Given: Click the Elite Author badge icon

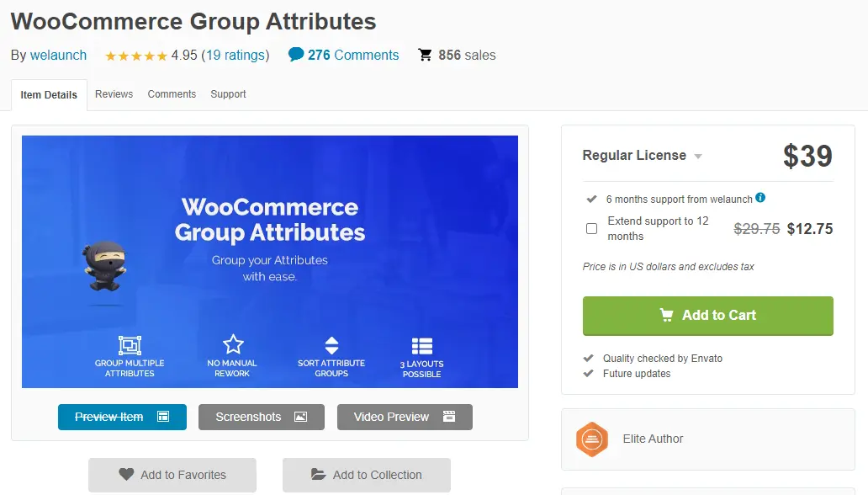Looking at the screenshot, I should coord(592,439).
